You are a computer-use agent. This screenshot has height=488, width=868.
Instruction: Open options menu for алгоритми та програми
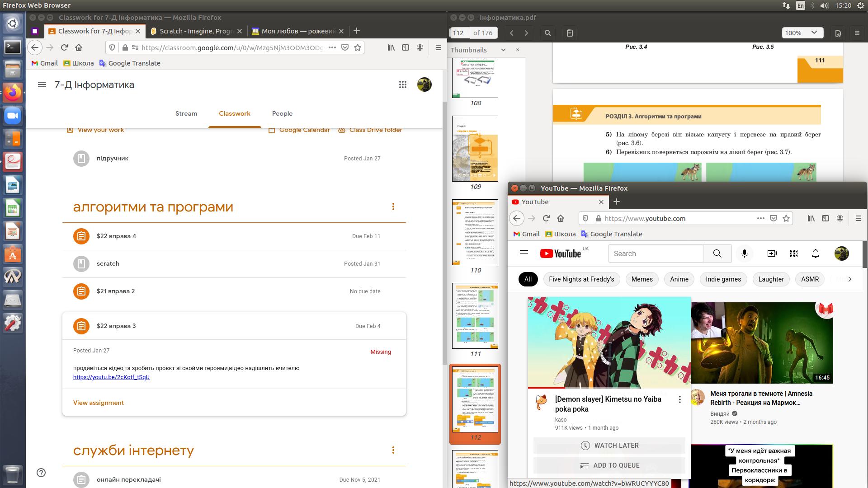coord(393,206)
